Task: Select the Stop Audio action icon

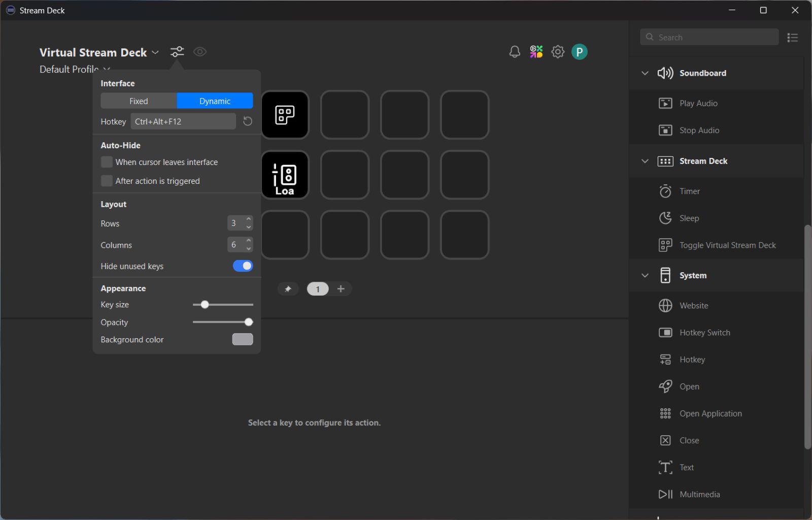Action: (665, 130)
